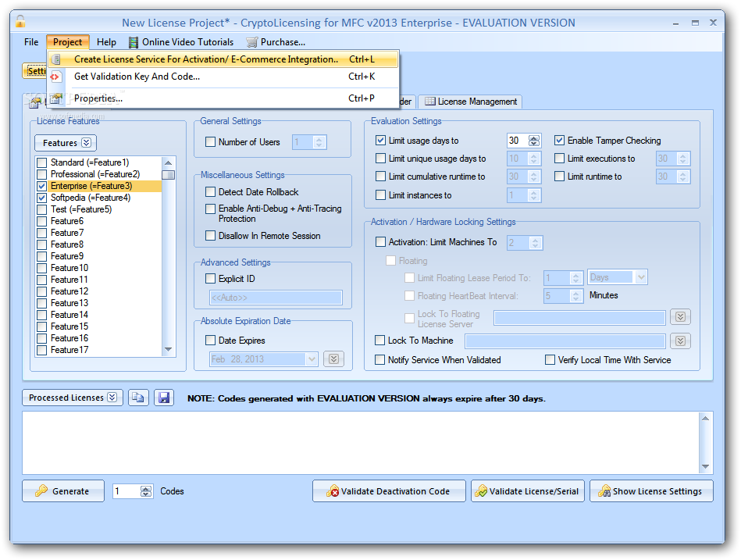Open the Processed Licenses dropdown
The width and height of the screenshot is (741, 560).
(73, 398)
